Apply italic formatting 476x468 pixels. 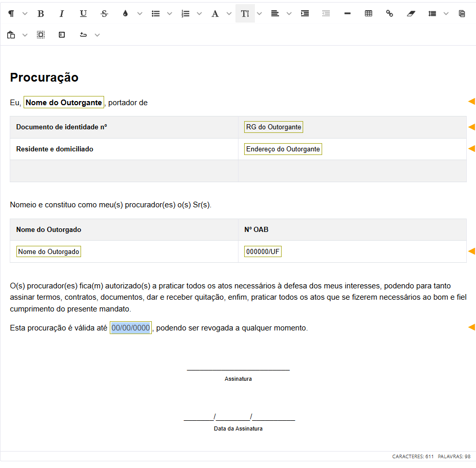[61, 13]
